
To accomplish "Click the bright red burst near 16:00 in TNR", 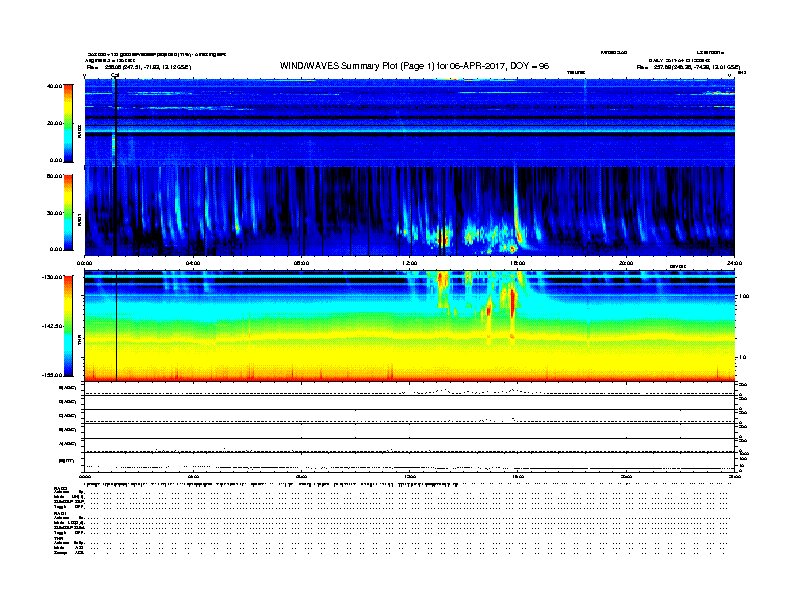I will coord(513,303).
